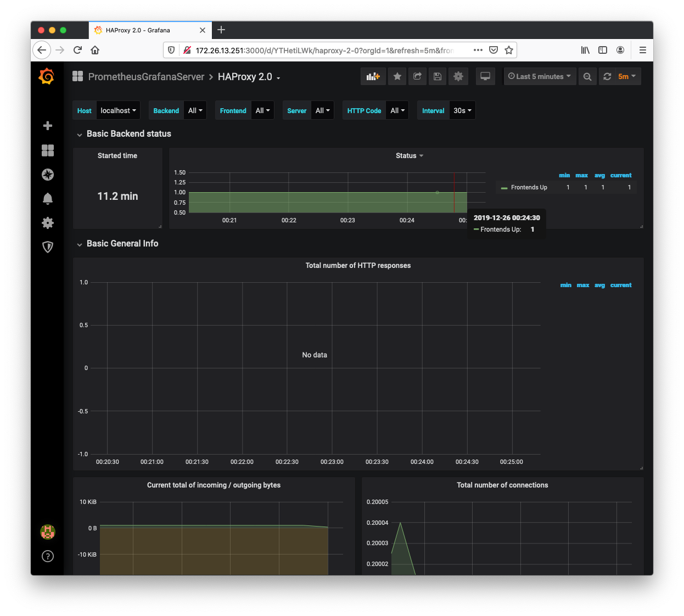684x616 pixels.
Task: Zoom out the time range with the magnifier
Action: tap(587, 76)
